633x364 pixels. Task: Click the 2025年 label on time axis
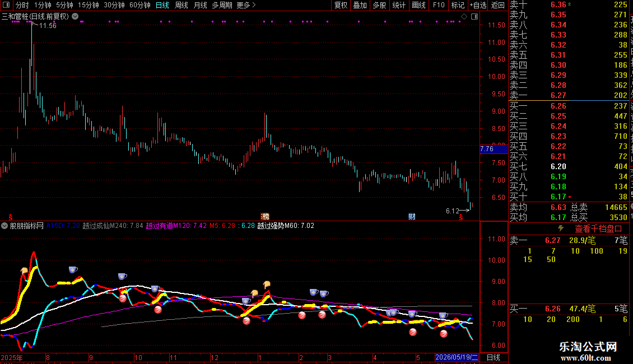click(12, 358)
